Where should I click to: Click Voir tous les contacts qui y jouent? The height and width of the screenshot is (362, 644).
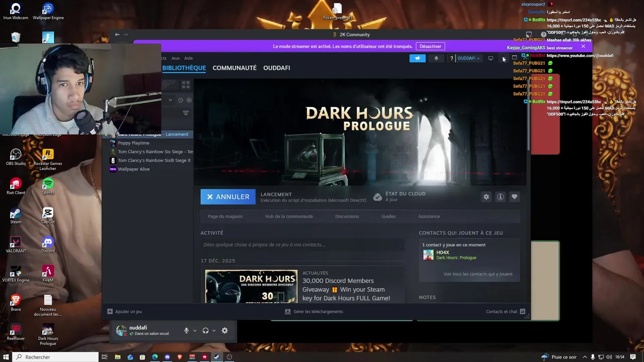click(x=478, y=274)
